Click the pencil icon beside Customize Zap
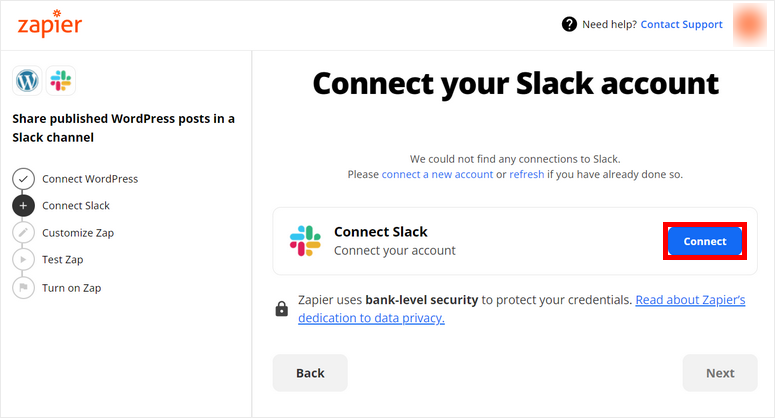Viewport: 775px width, 418px height. click(x=23, y=233)
